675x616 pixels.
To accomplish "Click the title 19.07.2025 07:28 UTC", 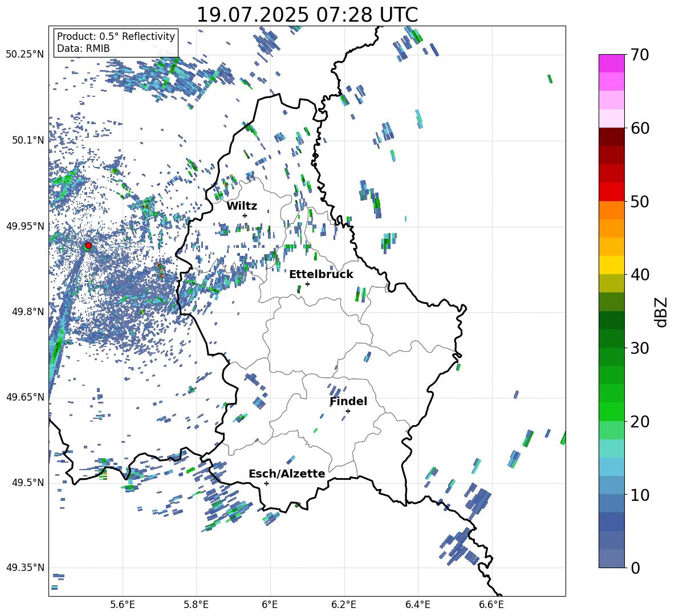I will coord(307,15).
